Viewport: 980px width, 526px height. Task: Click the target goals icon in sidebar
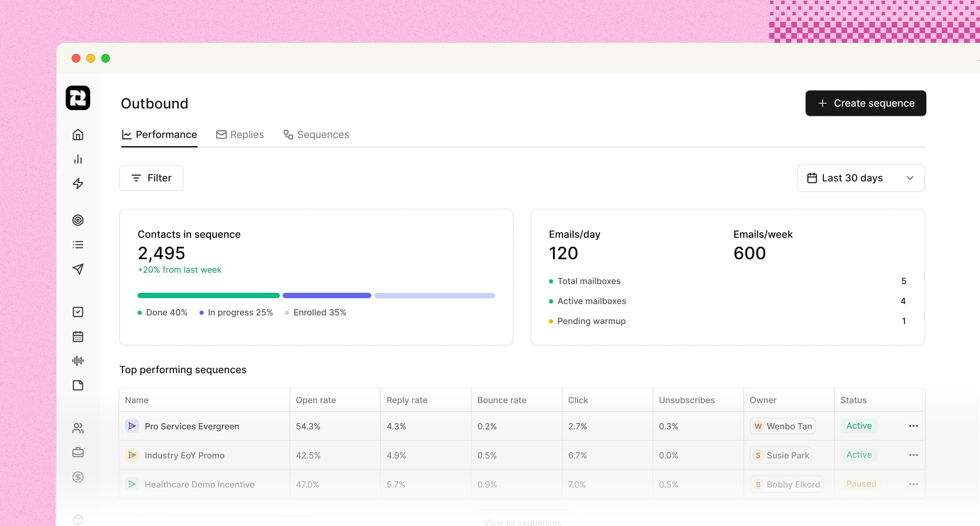coord(78,220)
